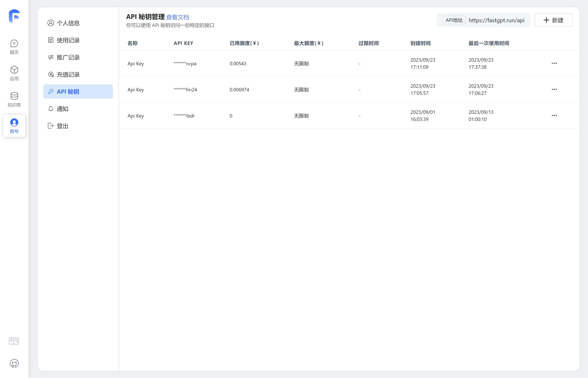The width and height of the screenshot is (588, 378).
Task: Click the 通知 notification bell item
Action: [62, 109]
